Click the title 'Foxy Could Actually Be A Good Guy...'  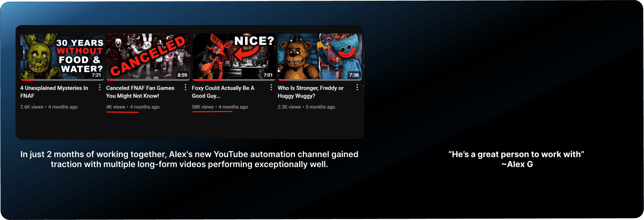(223, 92)
